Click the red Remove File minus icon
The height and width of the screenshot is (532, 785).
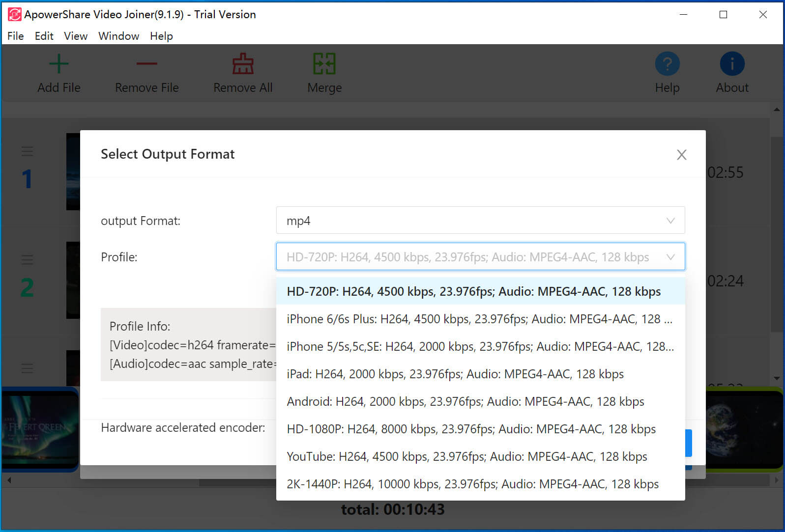tap(146, 64)
